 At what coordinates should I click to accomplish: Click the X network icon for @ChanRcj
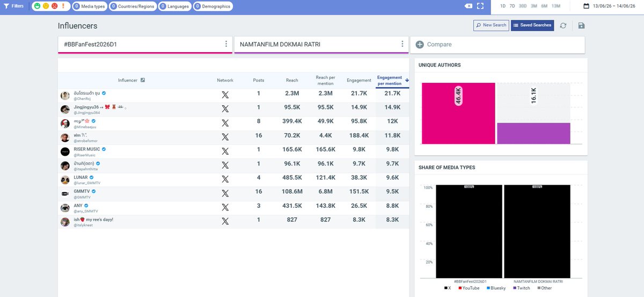pos(225,95)
